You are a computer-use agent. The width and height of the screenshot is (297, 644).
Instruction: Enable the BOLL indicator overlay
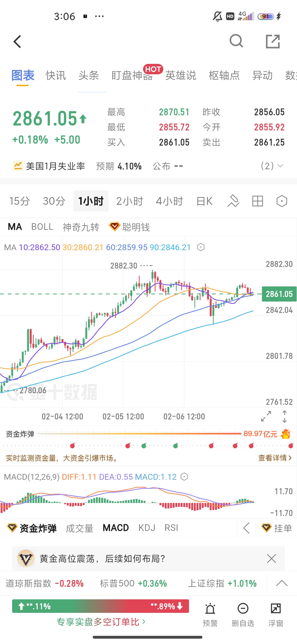point(42,227)
